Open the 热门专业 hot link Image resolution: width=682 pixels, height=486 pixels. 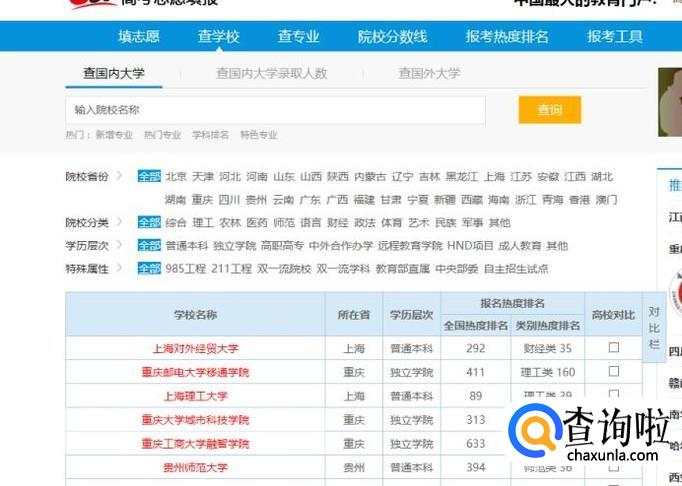(162, 135)
